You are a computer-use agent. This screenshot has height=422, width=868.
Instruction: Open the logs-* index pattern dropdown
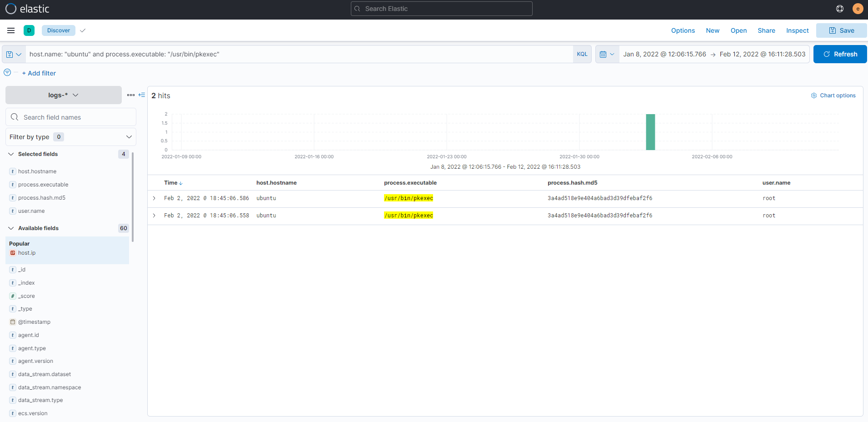[x=64, y=95]
